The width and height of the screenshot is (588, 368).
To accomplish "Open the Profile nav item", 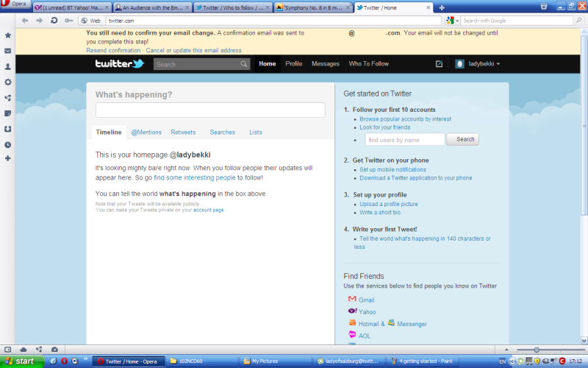I will pyautogui.click(x=293, y=64).
